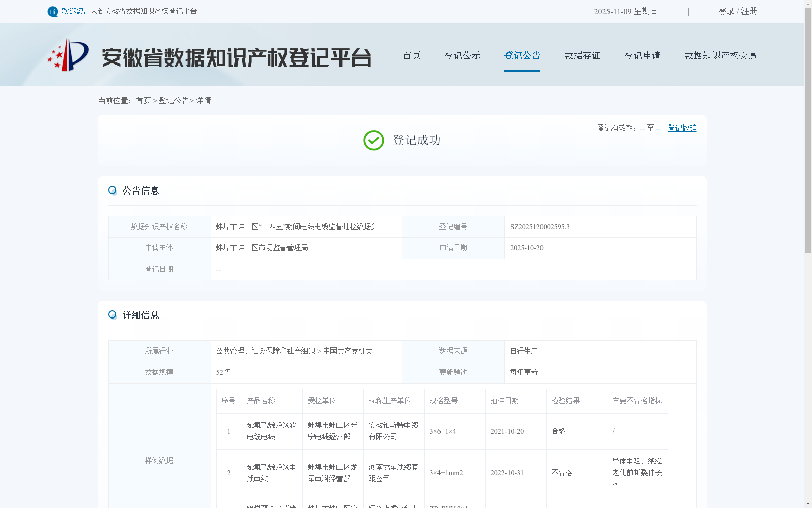This screenshot has width=812, height=508.
Task: Click the 主要不合格指标 column header
Action: tap(637, 401)
